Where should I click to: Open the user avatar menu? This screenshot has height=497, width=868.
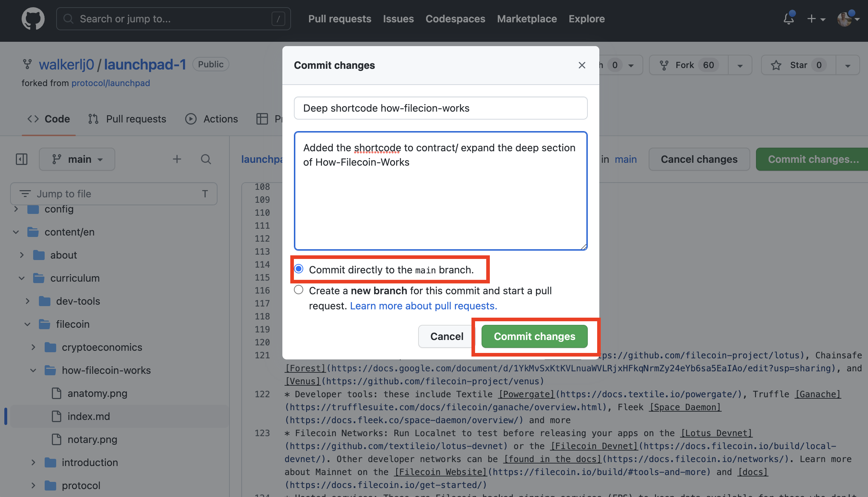point(848,19)
